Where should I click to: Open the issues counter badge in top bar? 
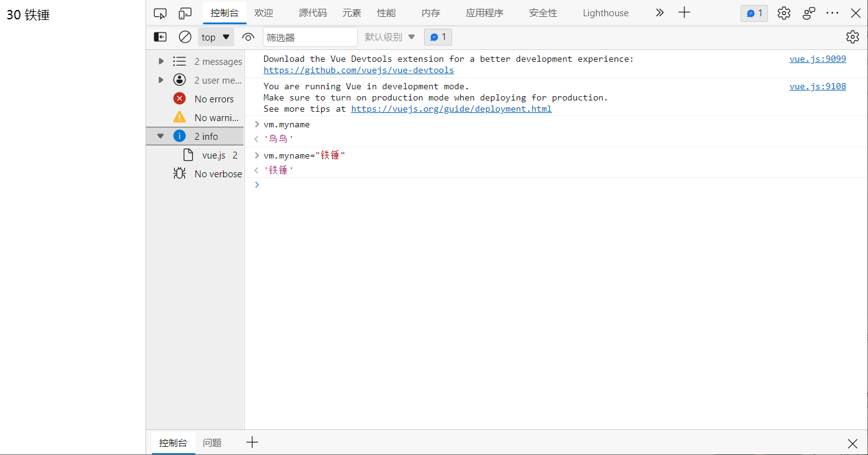click(754, 13)
